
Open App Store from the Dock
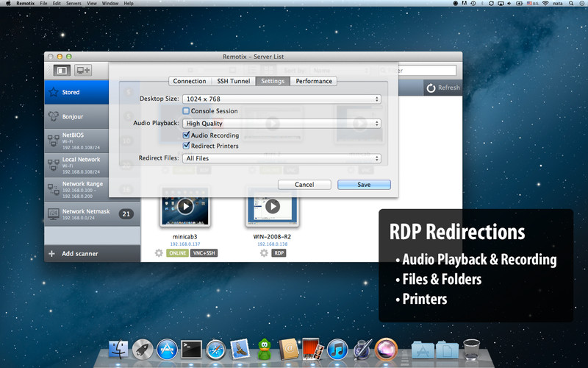point(167,349)
